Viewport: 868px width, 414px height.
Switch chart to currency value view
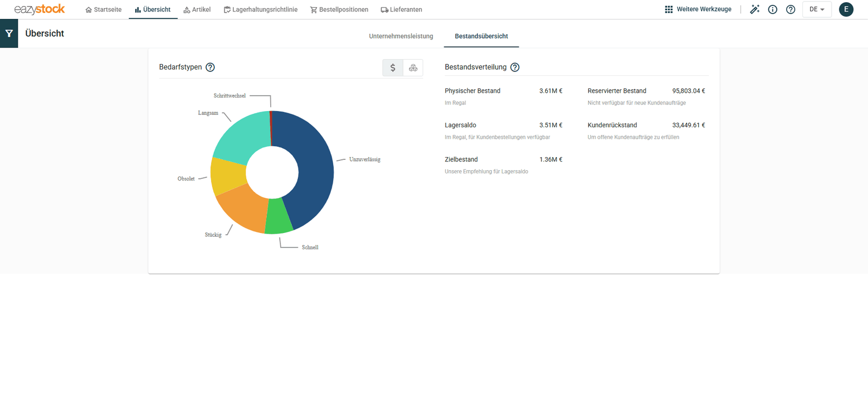393,68
